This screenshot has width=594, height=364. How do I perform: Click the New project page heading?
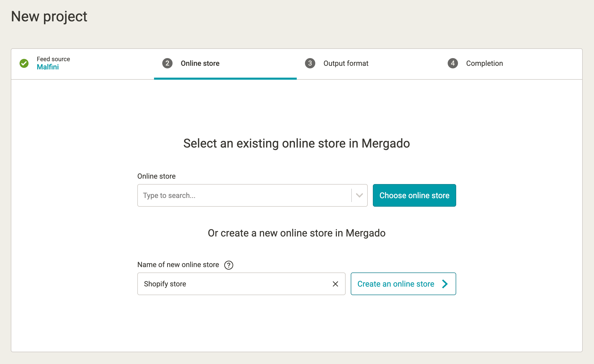click(49, 16)
